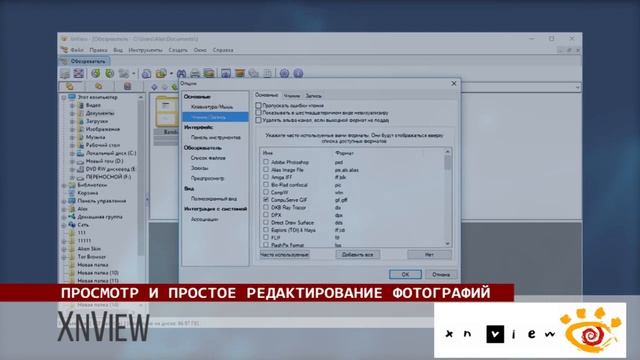Image resolution: width=640 pixels, height=360 pixels.
Task: Open the Файл menu
Action: point(77,50)
